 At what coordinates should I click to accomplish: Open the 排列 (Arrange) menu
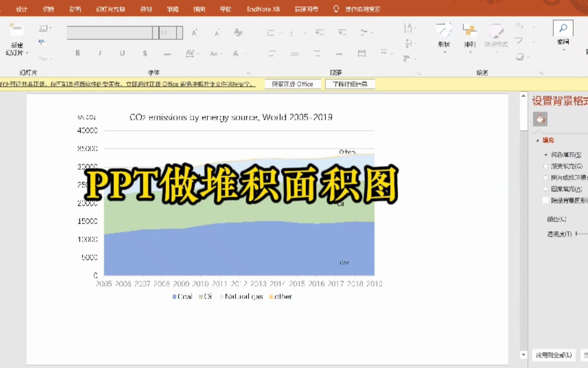469,37
